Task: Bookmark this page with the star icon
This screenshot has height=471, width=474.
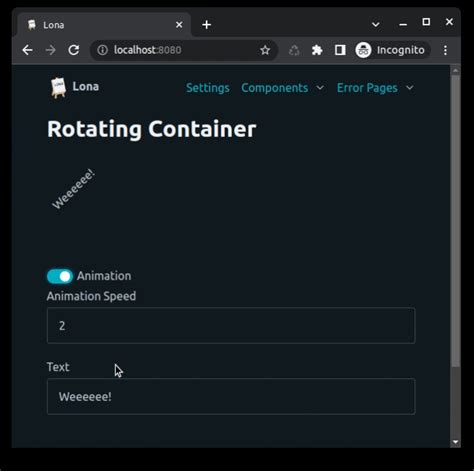Action: 265,50
